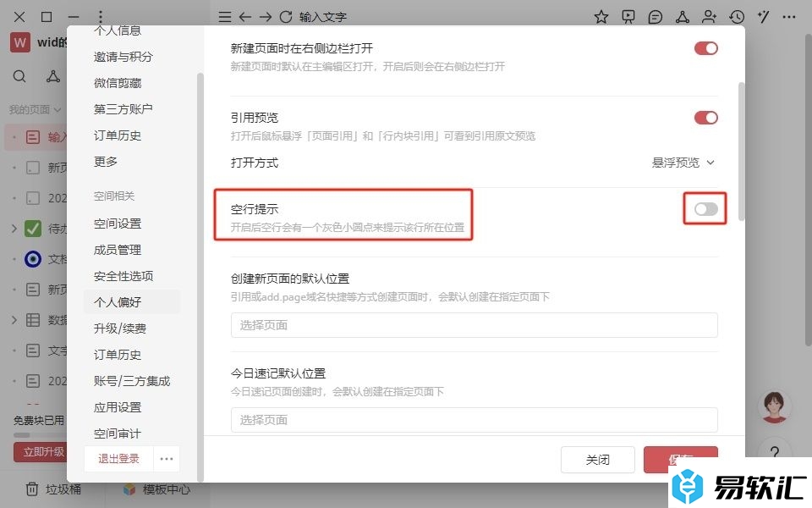The height and width of the screenshot is (508, 812).
Task: Select 更多 in settings menu
Action: coord(106,162)
